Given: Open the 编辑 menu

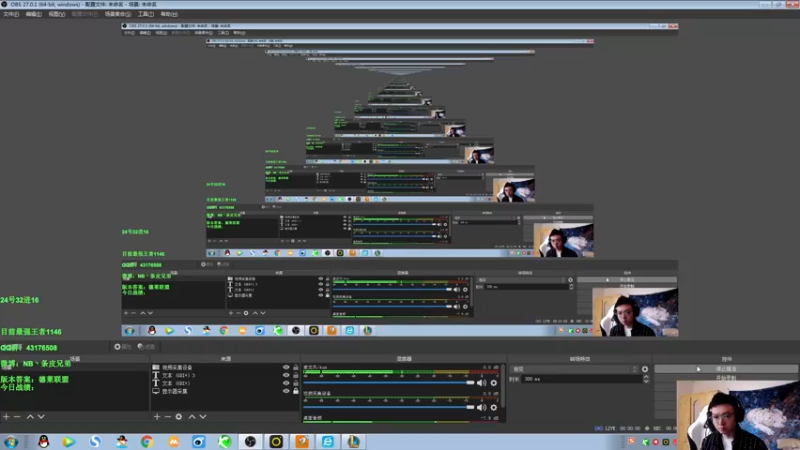Looking at the screenshot, I should coord(33,14).
